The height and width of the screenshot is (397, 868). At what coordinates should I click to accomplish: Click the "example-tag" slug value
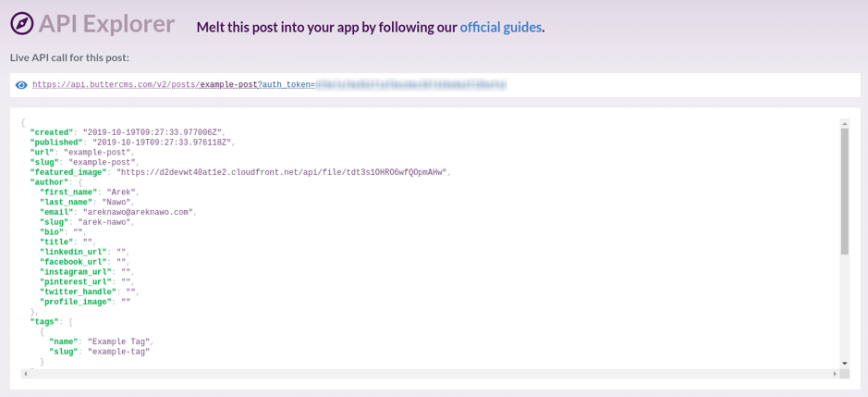point(118,352)
